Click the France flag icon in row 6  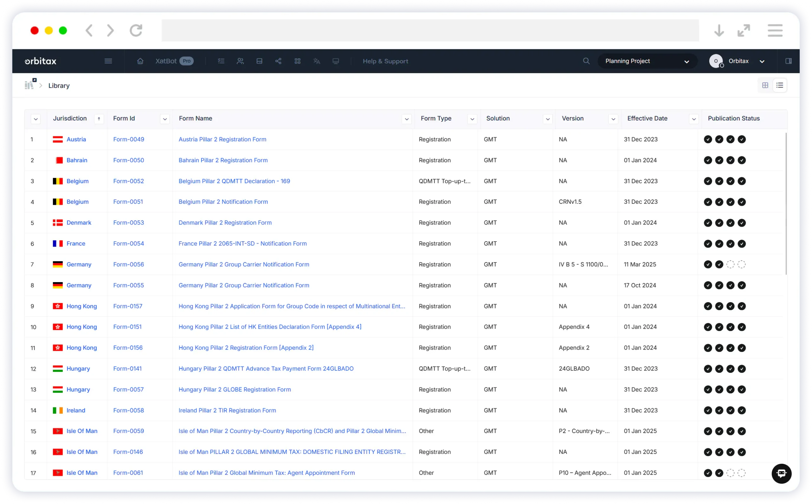[x=58, y=244]
